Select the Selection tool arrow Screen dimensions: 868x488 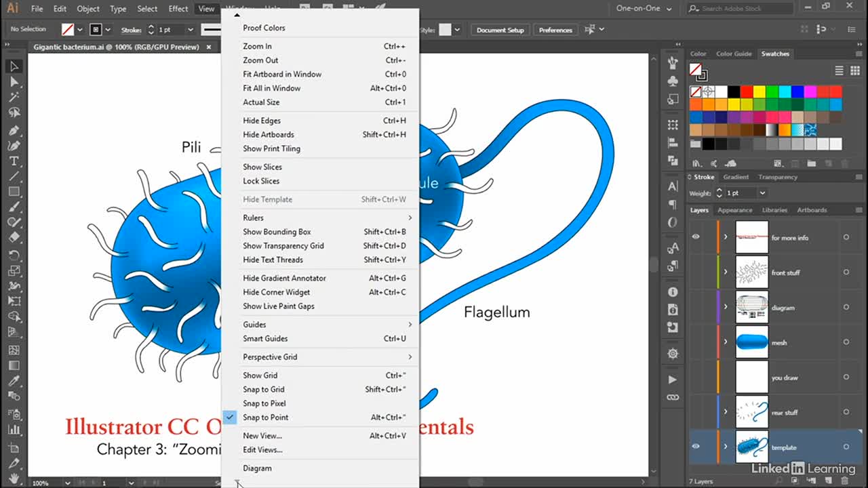[x=14, y=66]
